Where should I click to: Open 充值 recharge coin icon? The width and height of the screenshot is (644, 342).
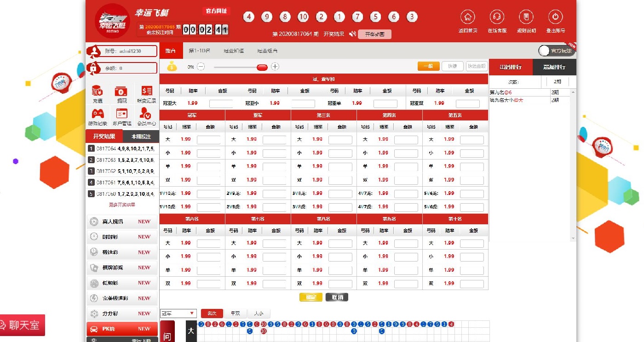point(97,91)
